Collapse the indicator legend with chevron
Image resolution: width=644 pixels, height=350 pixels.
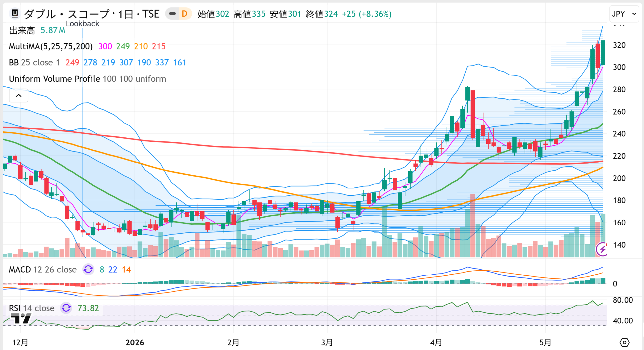(19, 95)
